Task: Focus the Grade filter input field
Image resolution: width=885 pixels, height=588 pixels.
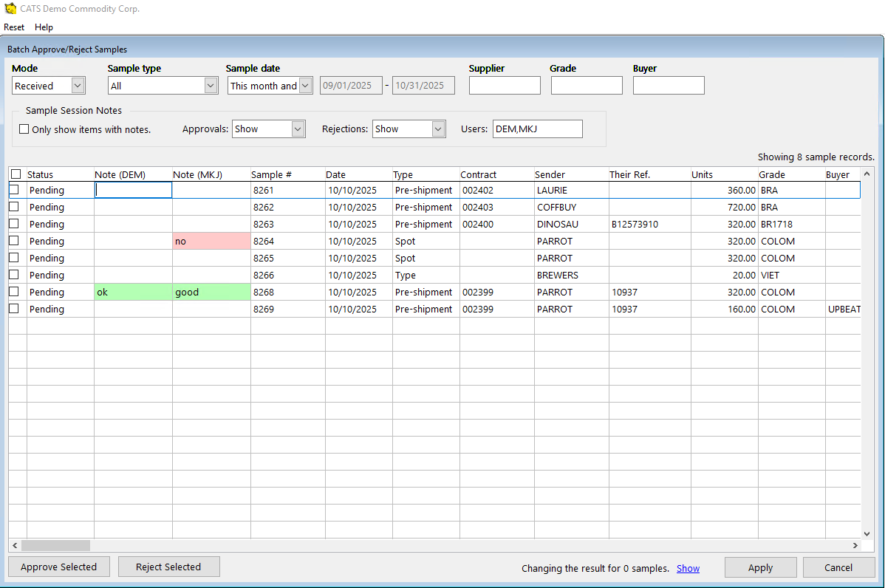Action: tap(587, 86)
